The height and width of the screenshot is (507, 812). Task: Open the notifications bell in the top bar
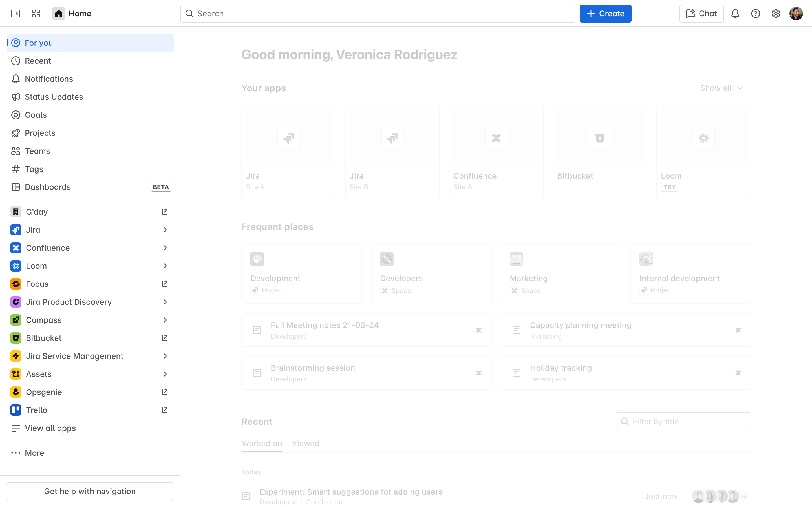(x=735, y=14)
